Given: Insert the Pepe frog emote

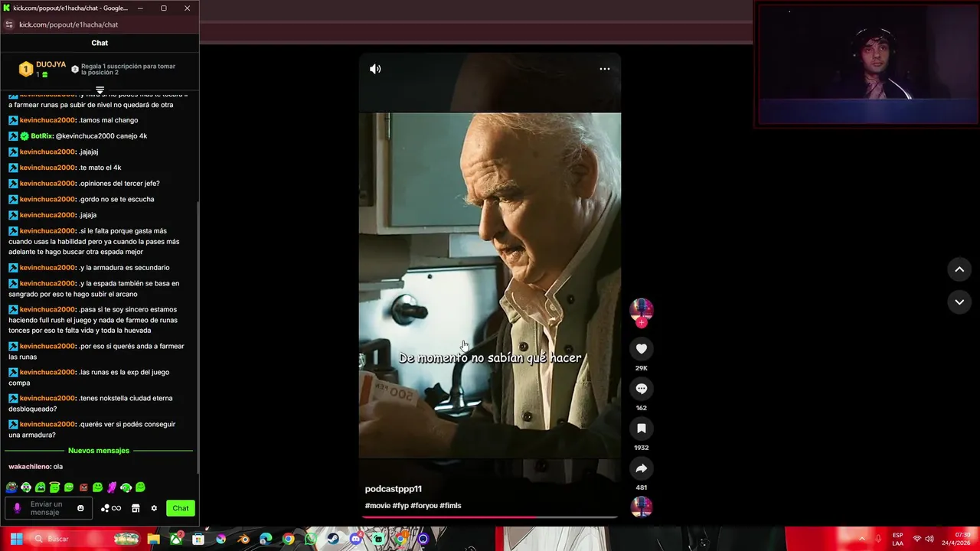Looking at the screenshot, I should (11, 487).
